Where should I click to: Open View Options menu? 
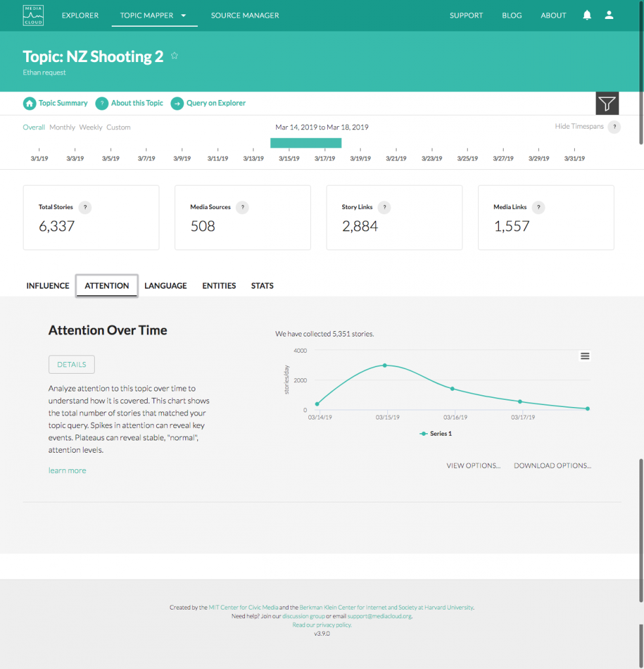pyautogui.click(x=474, y=466)
